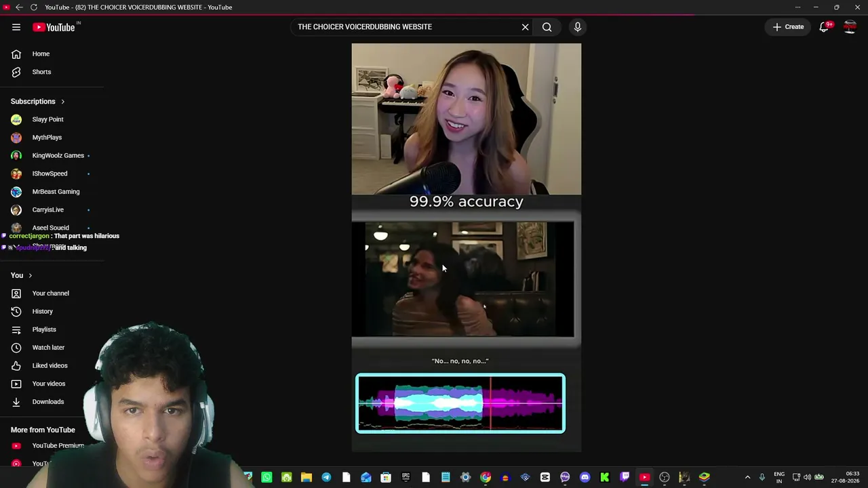
Task: Open KingWoolz Games channel
Action: tap(58, 156)
